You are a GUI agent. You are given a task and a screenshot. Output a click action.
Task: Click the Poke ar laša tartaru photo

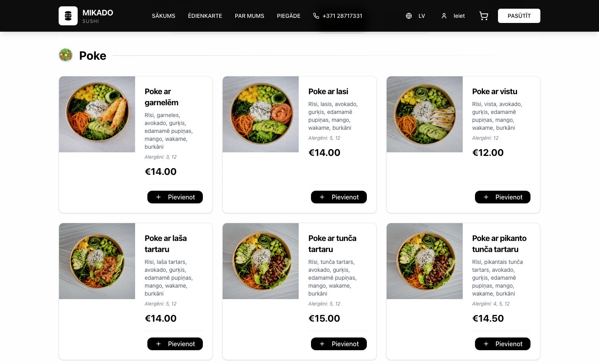pos(97,261)
